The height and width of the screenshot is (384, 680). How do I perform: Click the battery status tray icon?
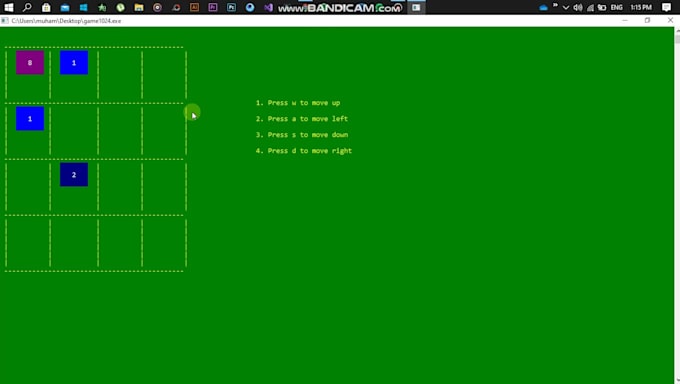point(602,7)
